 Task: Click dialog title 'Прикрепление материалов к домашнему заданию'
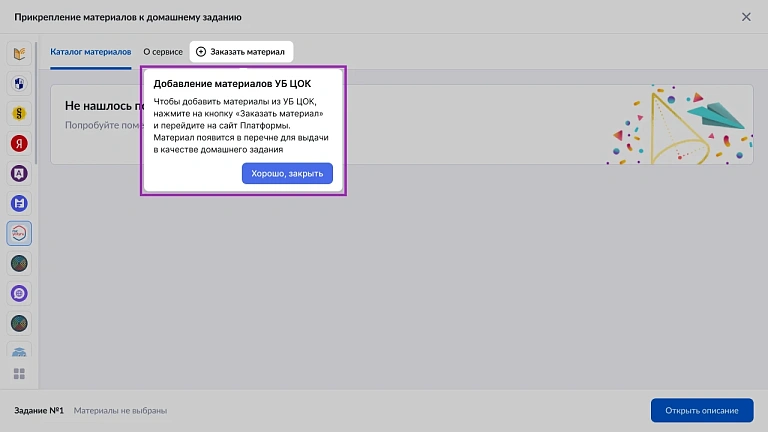pyautogui.click(x=128, y=17)
